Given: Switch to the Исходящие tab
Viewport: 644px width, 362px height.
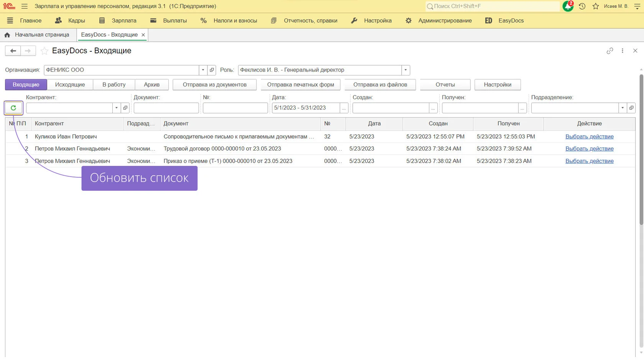Looking at the screenshot, I should (70, 85).
